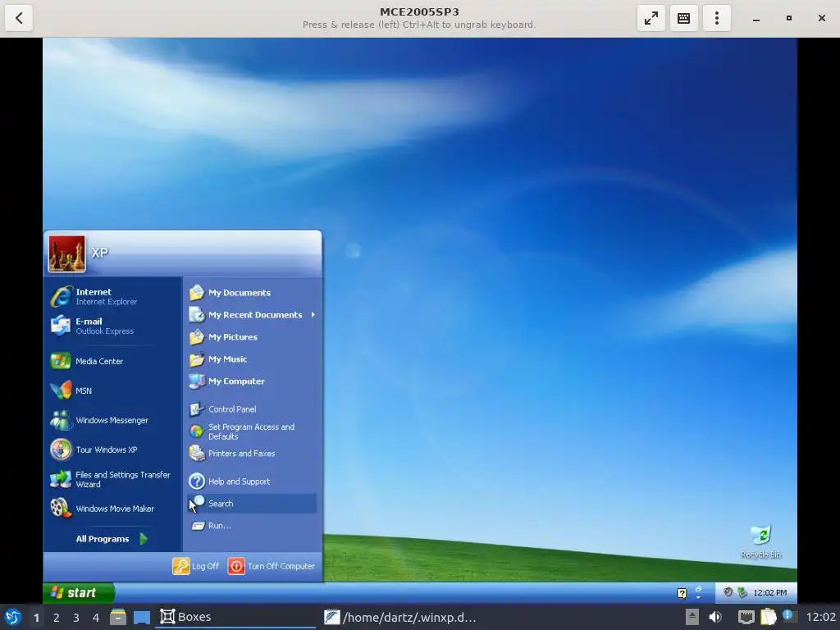Open Files and Settings Transfer Wizard
Viewport: 840px width, 630px height.
[113, 479]
